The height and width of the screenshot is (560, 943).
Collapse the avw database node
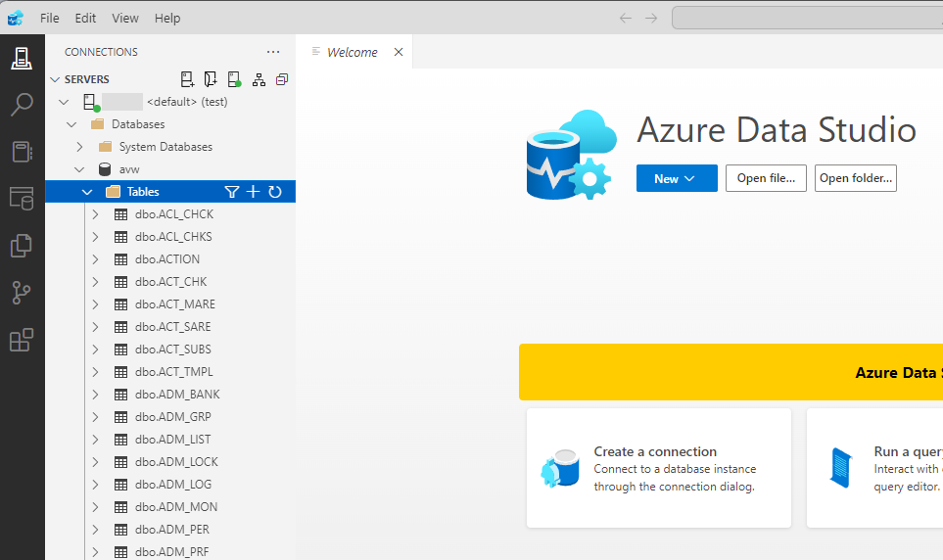(79, 169)
